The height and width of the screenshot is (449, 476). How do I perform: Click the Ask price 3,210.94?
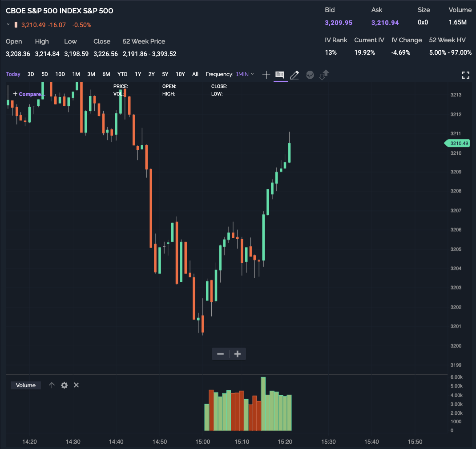[385, 22]
